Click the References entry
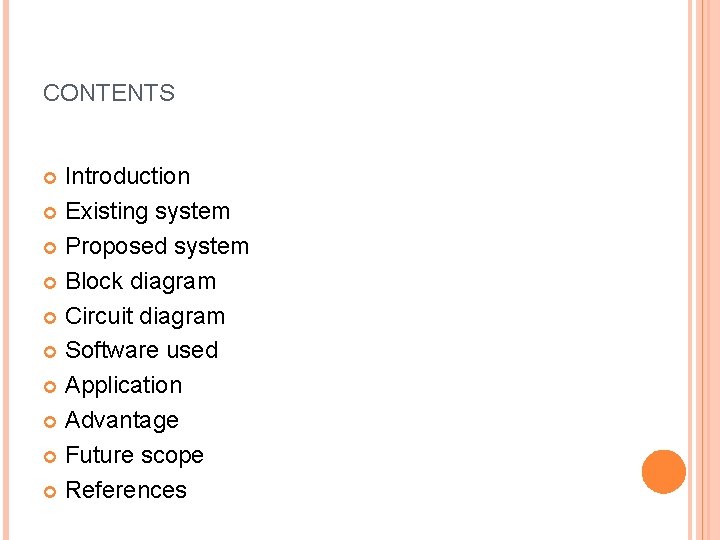This screenshot has width=720, height=540. 126,490
